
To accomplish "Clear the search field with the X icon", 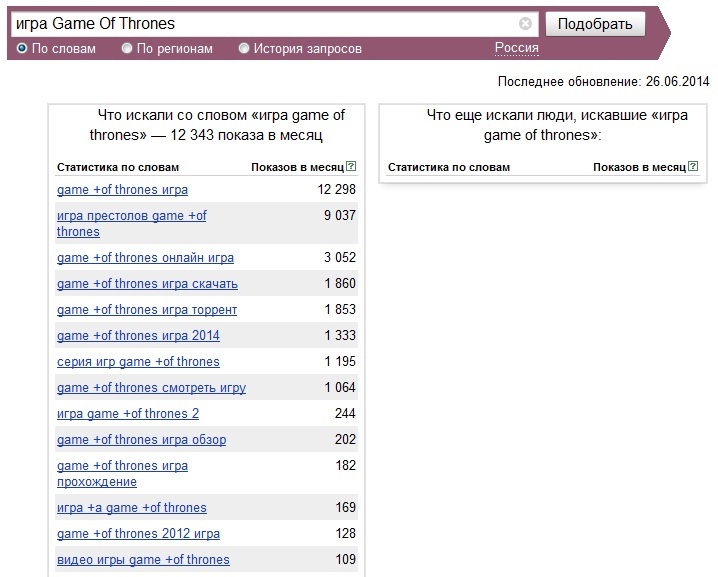I will 525,23.
